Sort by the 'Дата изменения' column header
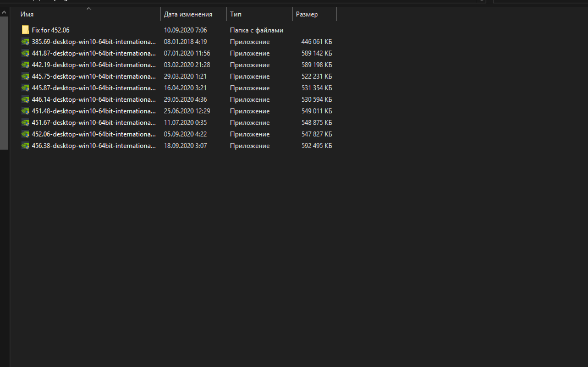This screenshot has width=588, height=367. pos(188,14)
